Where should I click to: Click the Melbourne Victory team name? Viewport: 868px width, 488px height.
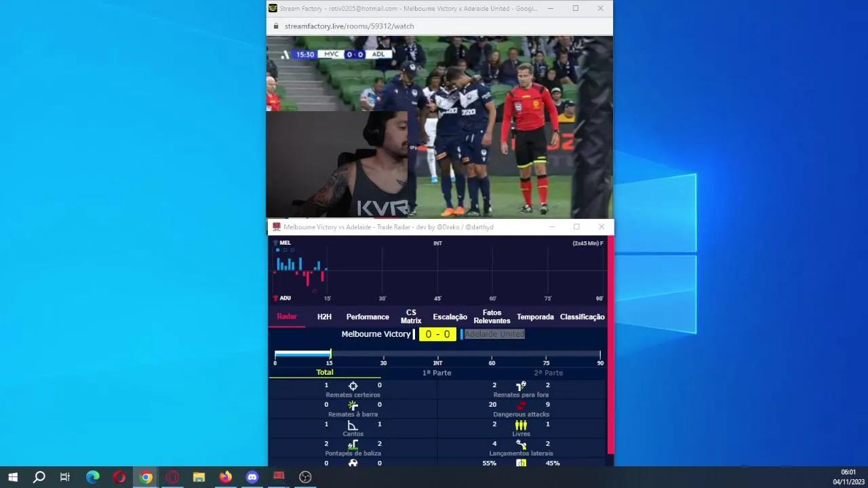(x=376, y=334)
